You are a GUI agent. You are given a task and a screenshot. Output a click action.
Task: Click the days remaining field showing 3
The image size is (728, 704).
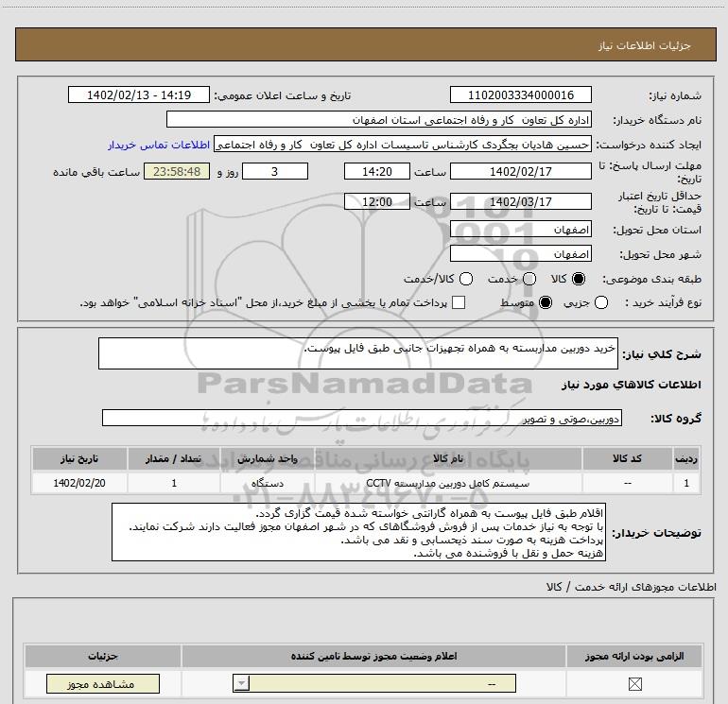pyautogui.click(x=275, y=171)
